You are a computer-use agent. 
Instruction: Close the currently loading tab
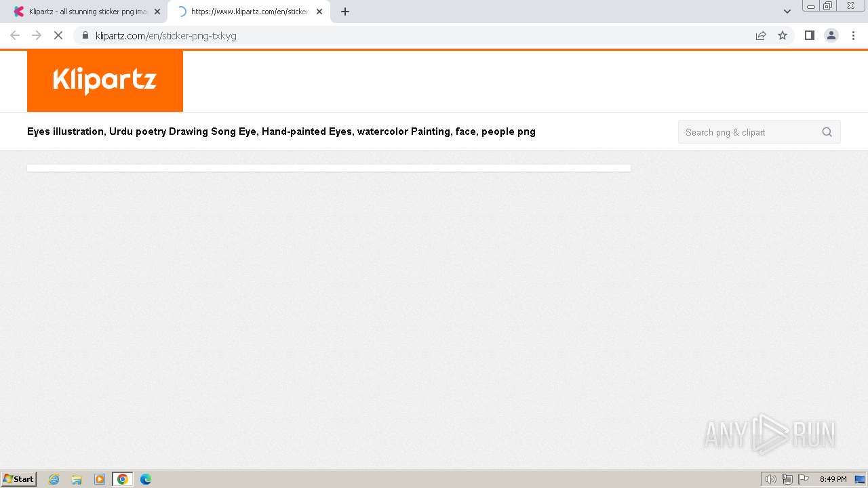pyautogui.click(x=319, y=12)
